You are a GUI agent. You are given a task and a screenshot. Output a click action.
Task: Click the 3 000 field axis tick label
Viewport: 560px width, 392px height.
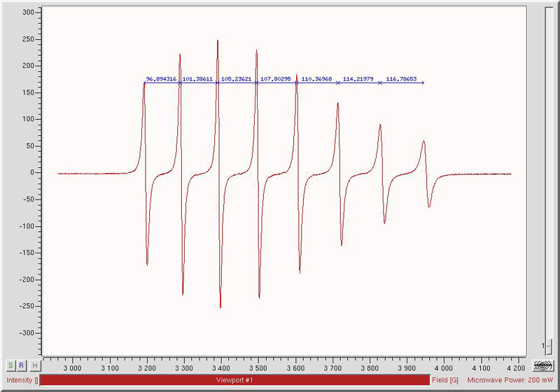click(73, 368)
